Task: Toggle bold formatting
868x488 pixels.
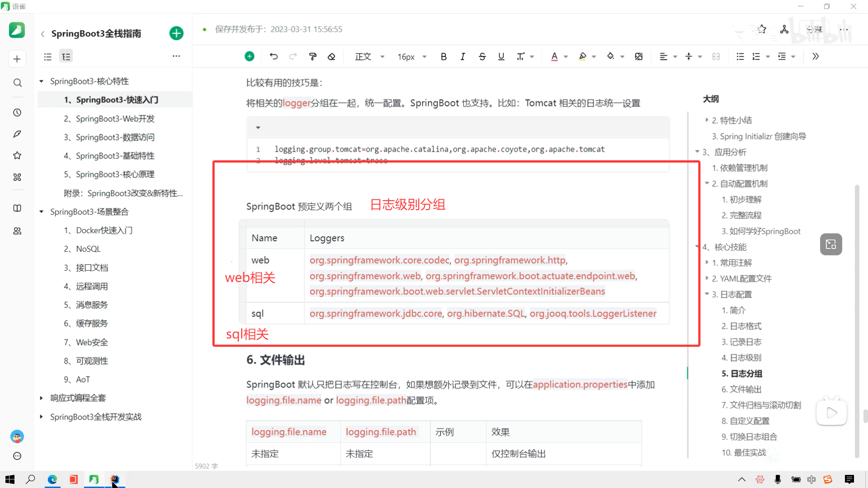Action: [x=443, y=56]
